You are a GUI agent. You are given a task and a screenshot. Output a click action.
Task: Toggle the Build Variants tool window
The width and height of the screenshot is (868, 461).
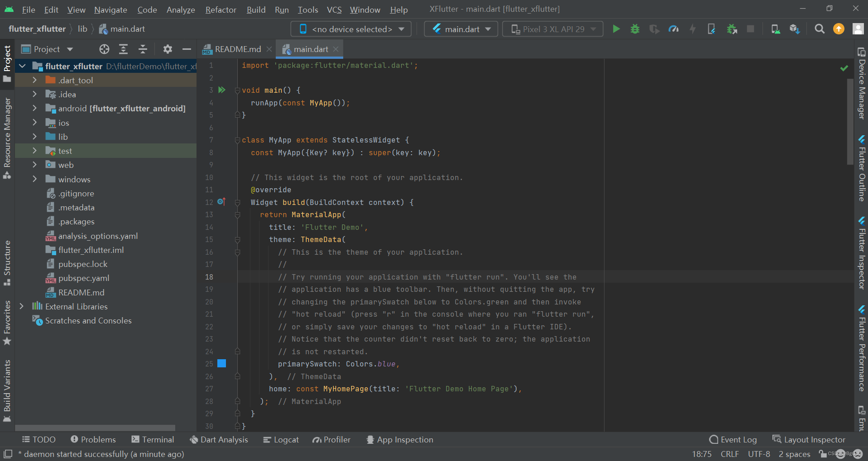click(7, 391)
